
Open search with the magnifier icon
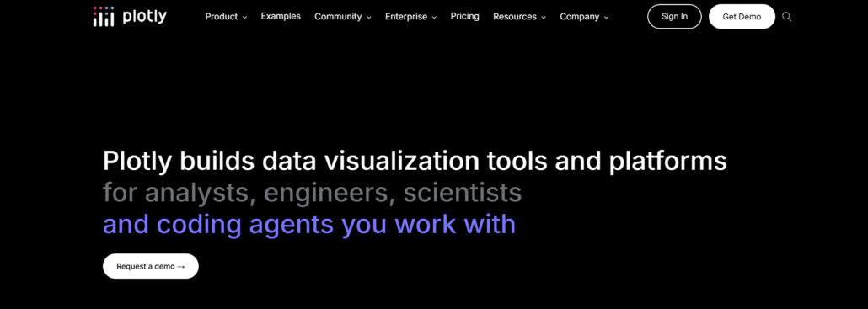786,17
